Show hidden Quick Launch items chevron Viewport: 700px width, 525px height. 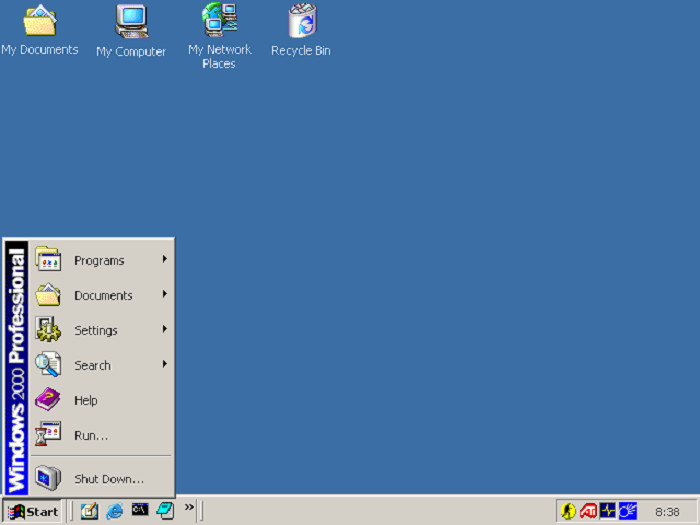[189, 508]
